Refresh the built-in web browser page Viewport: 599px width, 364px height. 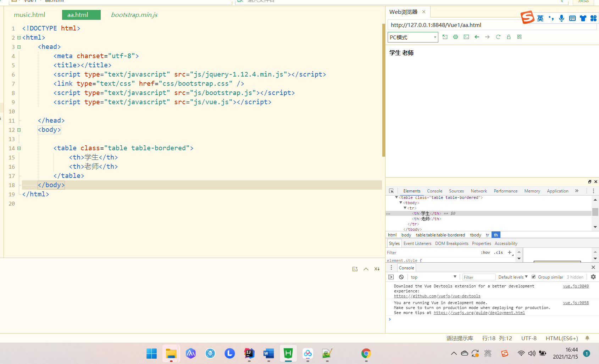pos(498,37)
